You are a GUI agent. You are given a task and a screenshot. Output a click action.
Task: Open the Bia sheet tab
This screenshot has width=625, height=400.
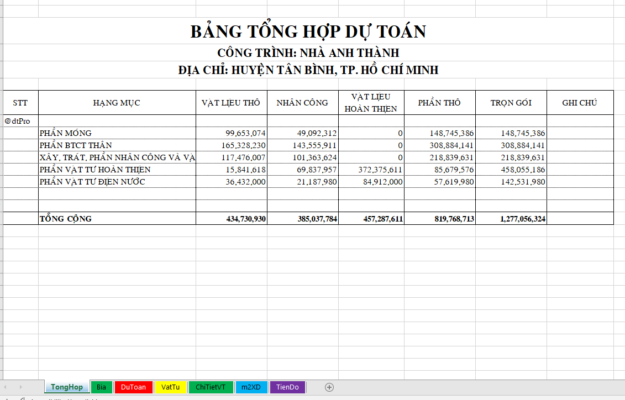click(x=101, y=387)
